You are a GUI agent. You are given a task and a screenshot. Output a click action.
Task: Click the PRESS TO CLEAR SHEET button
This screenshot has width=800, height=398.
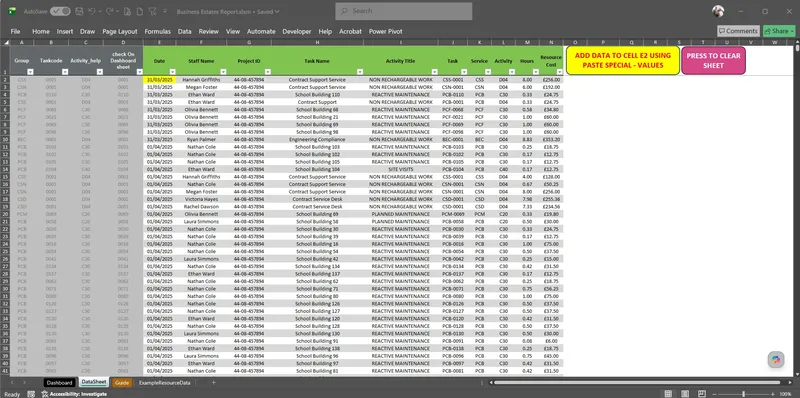[713, 61]
